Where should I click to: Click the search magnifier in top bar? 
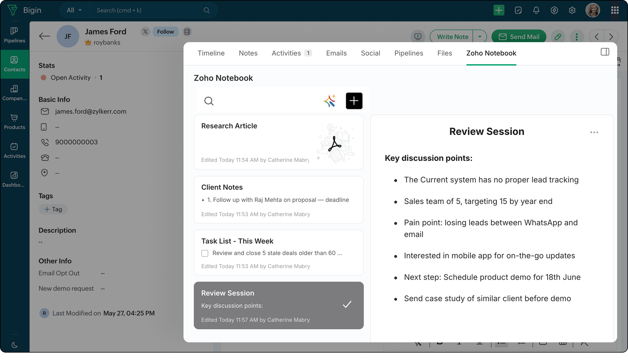coord(207,10)
